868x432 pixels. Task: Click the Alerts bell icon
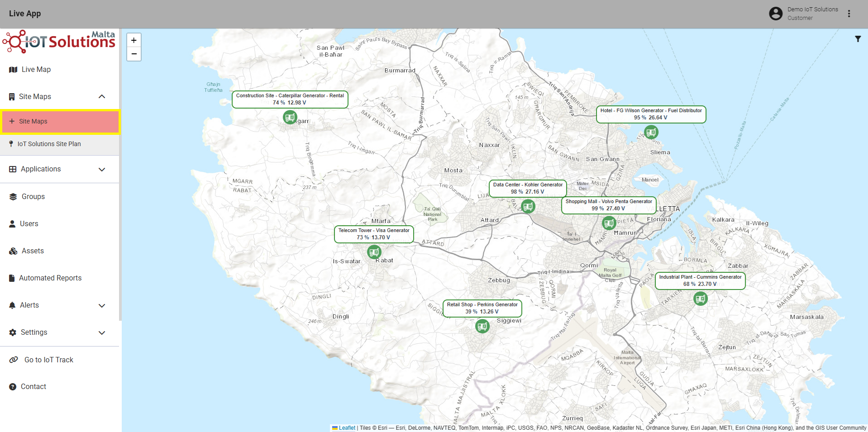[x=12, y=305]
